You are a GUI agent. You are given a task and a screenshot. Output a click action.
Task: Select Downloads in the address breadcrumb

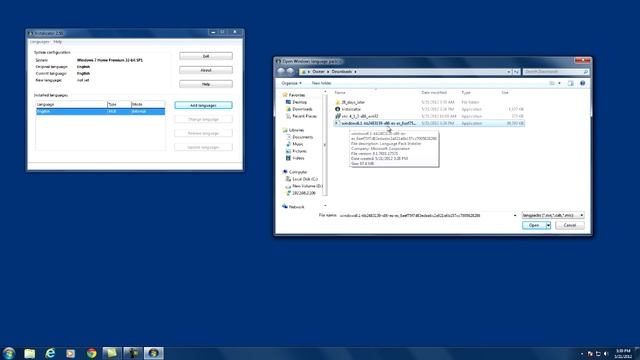[x=342, y=72]
